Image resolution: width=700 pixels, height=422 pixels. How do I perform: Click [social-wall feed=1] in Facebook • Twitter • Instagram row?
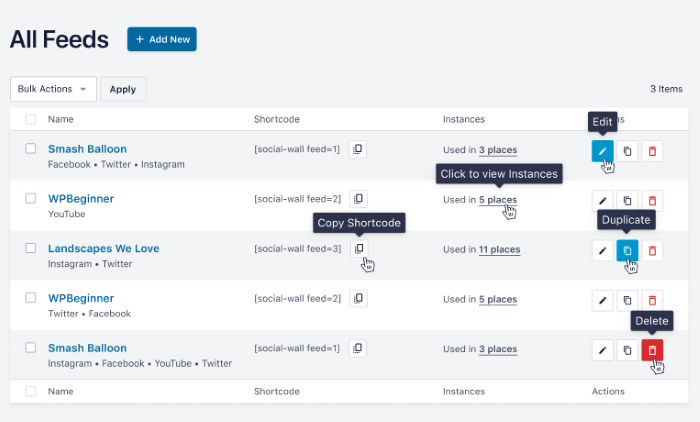[x=297, y=149]
